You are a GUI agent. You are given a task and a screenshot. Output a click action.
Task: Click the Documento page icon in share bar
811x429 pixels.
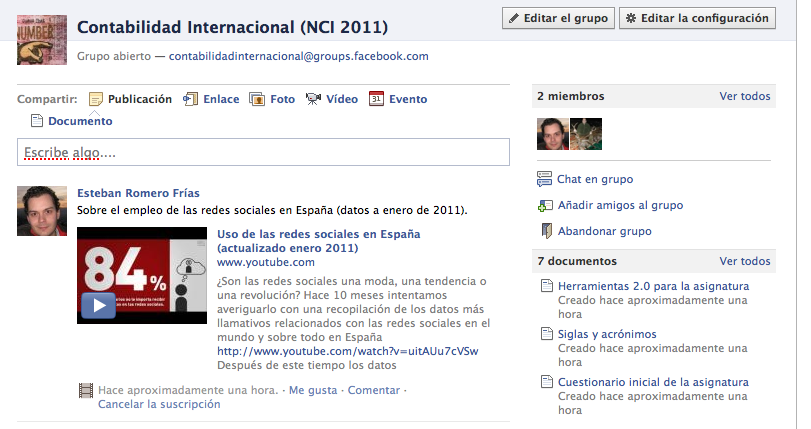click(x=37, y=121)
